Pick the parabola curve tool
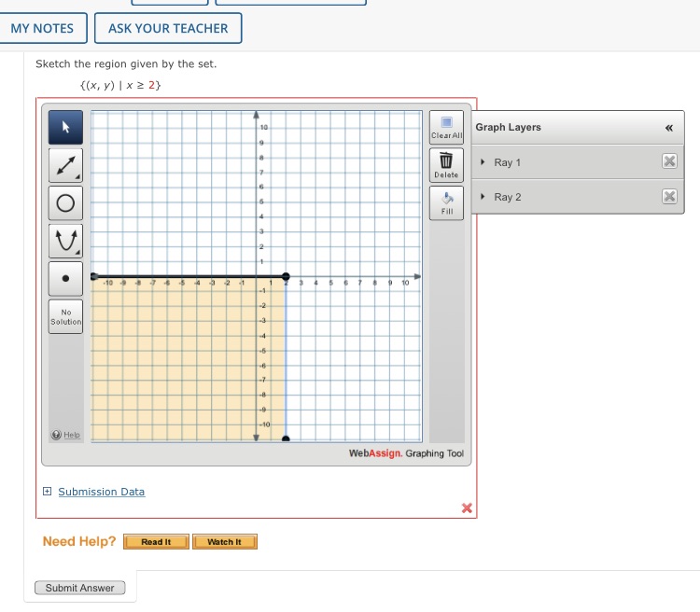Viewport: 700px width, 612px height. coord(65,241)
